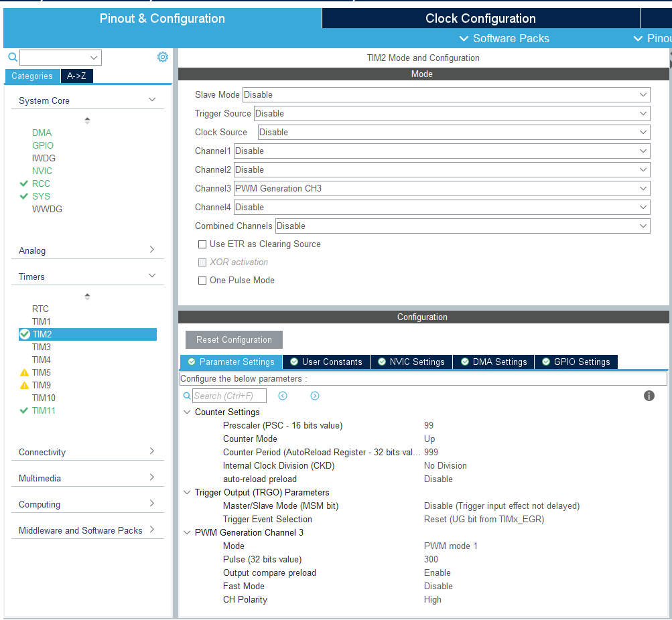Toggle the One Pulse Mode checkbox
This screenshot has width=672, height=620.
coord(202,281)
